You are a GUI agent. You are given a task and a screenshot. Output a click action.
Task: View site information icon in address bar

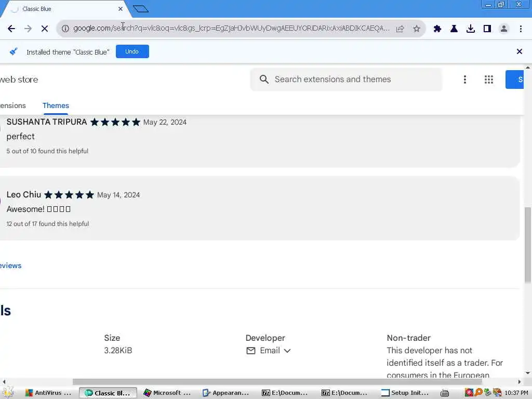pyautogui.click(x=65, y=29)
